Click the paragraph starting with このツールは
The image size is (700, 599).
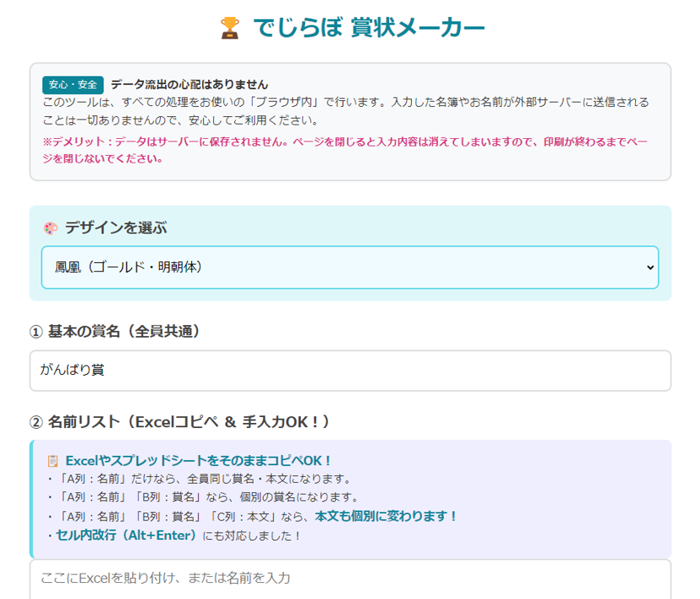point(345,110)
